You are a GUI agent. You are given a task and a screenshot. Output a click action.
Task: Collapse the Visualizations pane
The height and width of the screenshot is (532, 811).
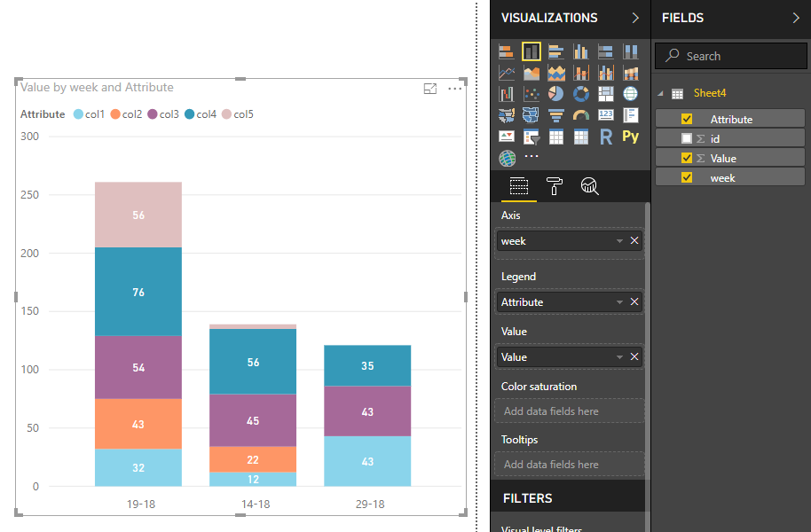[x=635, y=18]
